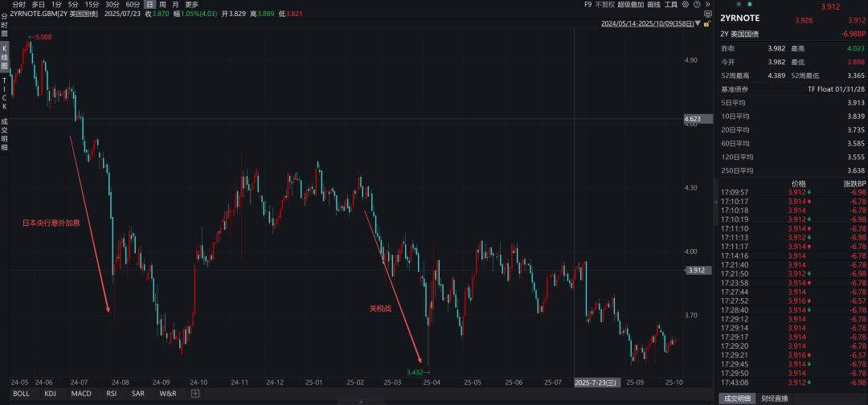868x405 pixels.
Task: Click the 超级叠加 overlay button
Action: pyautogui.click(x=630, y=5)
